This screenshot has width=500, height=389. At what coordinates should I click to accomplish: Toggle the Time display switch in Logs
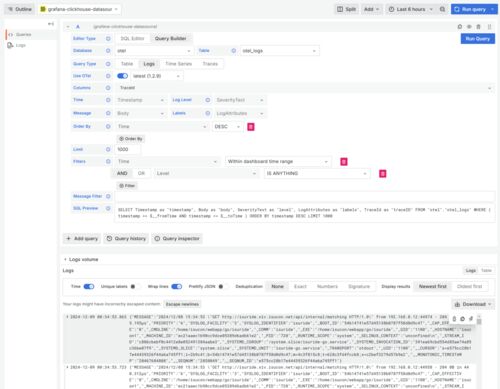(89, 287)
